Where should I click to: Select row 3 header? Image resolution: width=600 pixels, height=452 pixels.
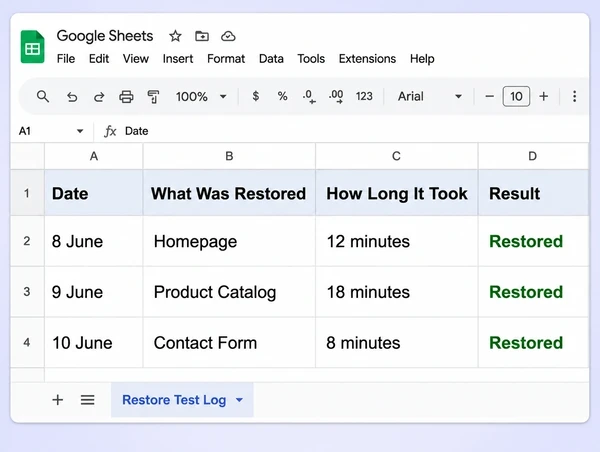27,292
